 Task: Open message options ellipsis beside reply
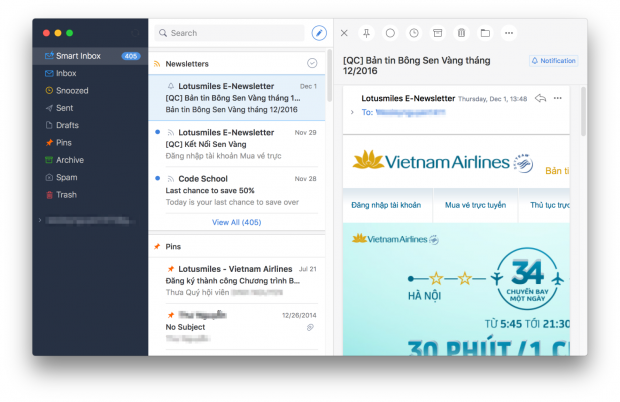click(558, 98)
